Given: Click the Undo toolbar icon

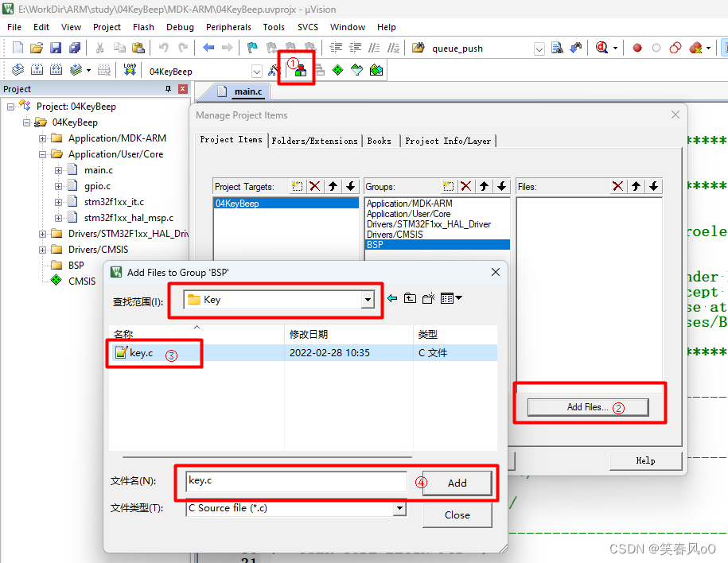Looking at the screenshot, I should 163,48.
